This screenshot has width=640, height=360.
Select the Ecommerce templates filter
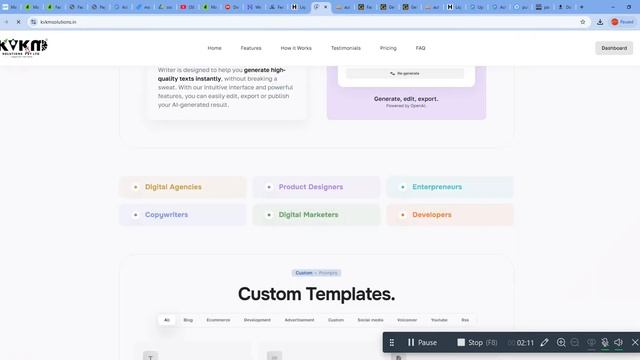pyautogui.click(x=218, y=320)
